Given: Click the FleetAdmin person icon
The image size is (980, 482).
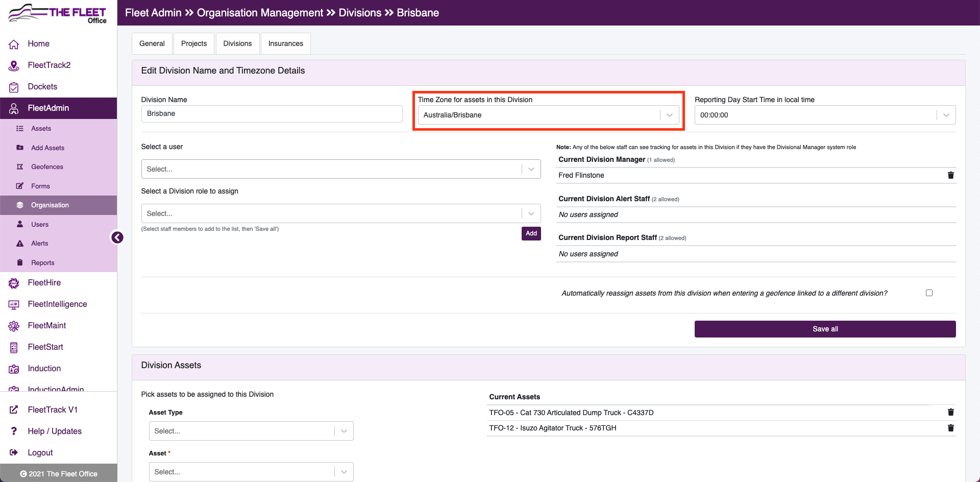Looking at the screenshot, I should point(14,108).
